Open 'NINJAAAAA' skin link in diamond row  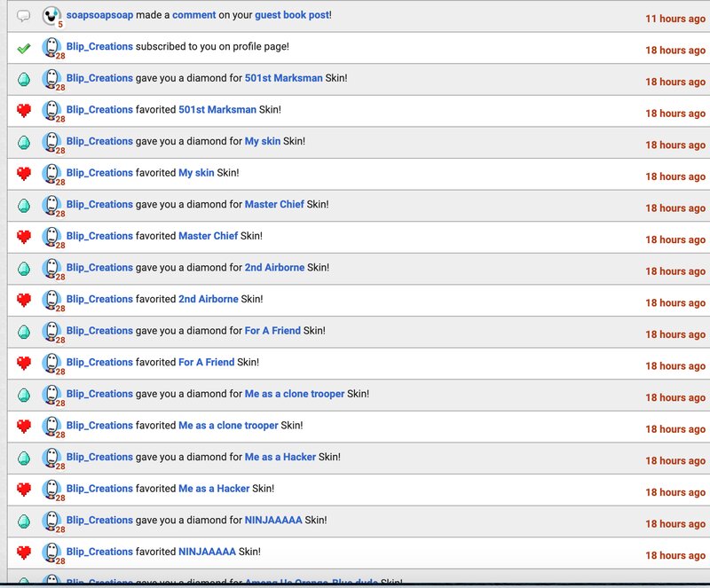click(x=273, y=520)
